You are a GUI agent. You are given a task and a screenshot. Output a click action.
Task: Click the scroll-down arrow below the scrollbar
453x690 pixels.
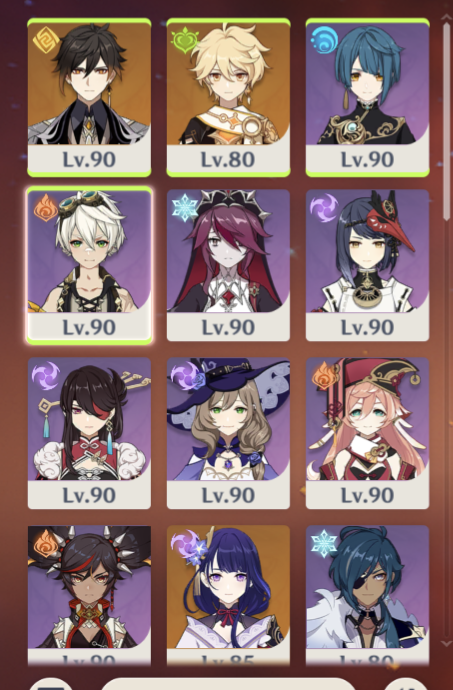[x=448, y=644]
